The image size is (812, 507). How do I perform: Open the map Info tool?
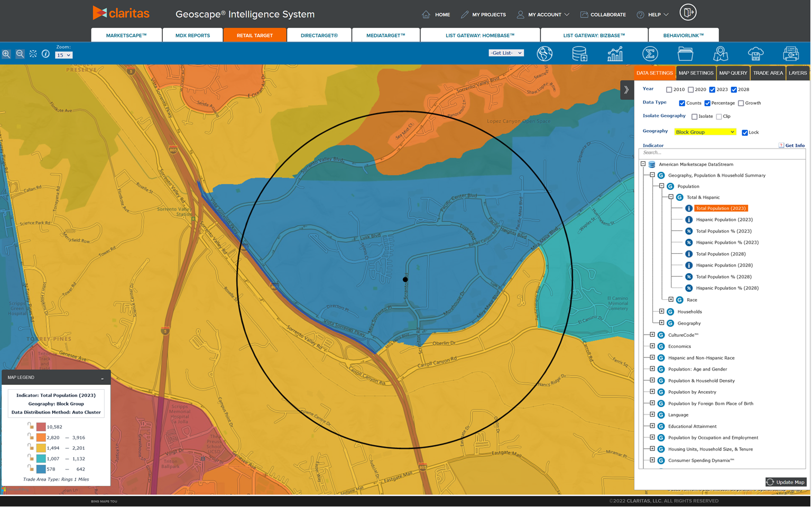pyautogui.click(x=46, y=53)
